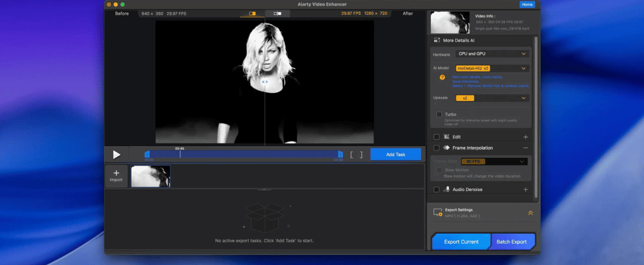Open the Upscale x2 dropdown
The image size is (644, 265).
pos(492,98)
